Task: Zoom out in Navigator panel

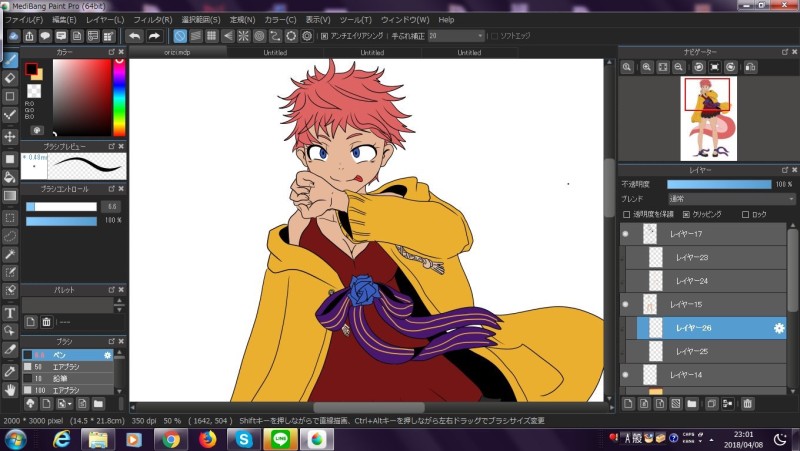Action: tap(679, 67)
